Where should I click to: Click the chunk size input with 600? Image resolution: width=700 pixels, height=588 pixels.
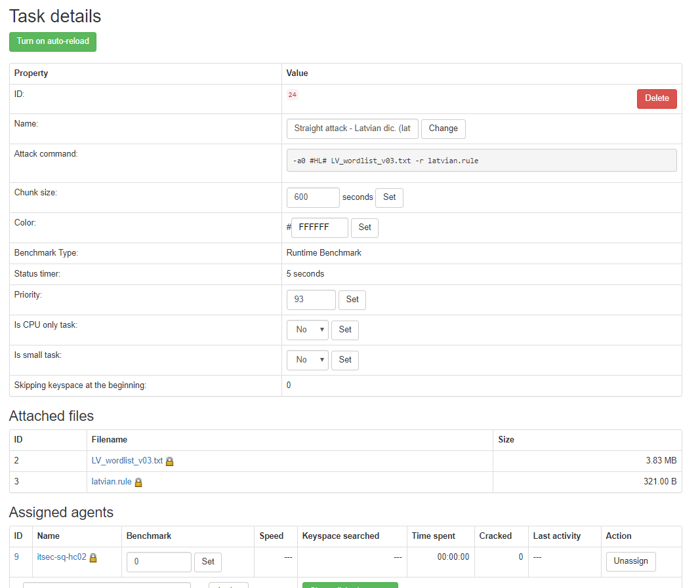(313, 197)
